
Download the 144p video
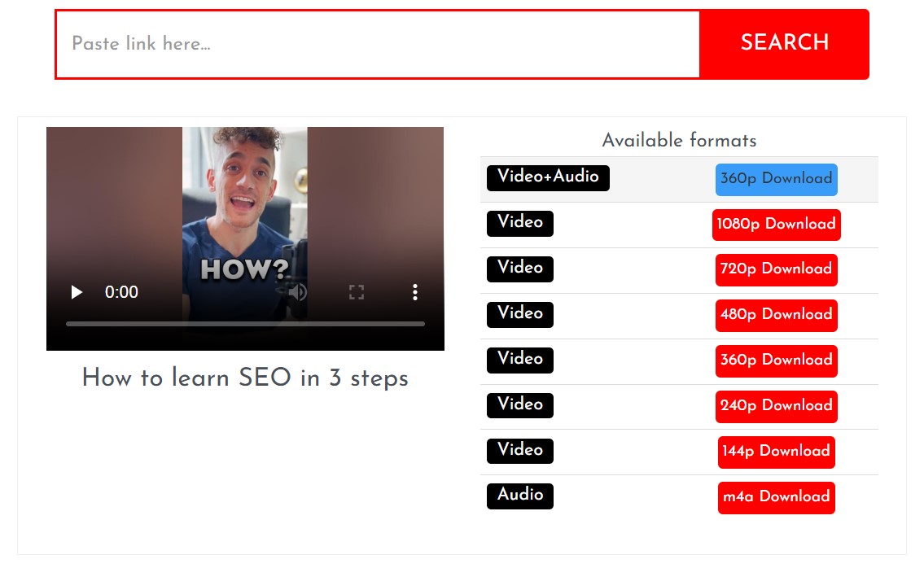click(776, 452)
